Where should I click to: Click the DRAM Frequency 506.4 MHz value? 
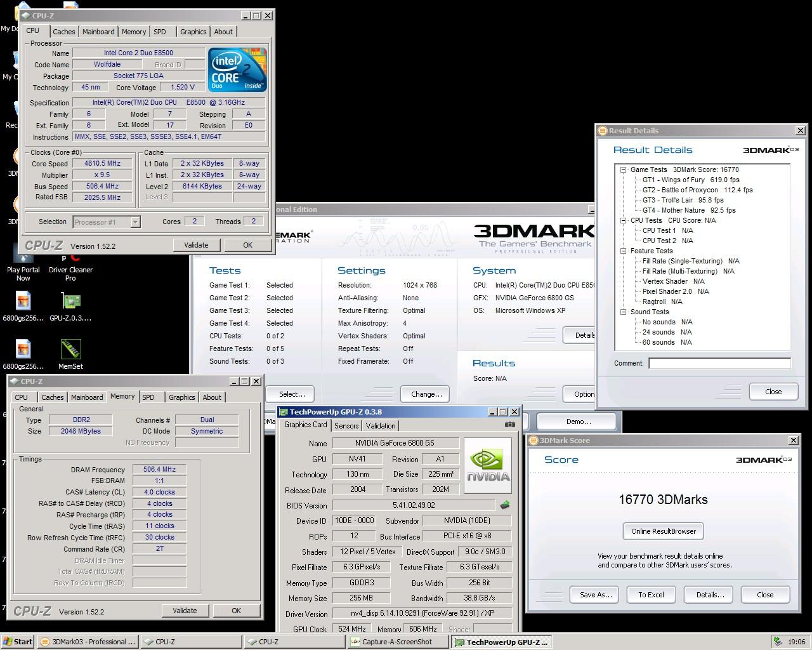[159, 470]
